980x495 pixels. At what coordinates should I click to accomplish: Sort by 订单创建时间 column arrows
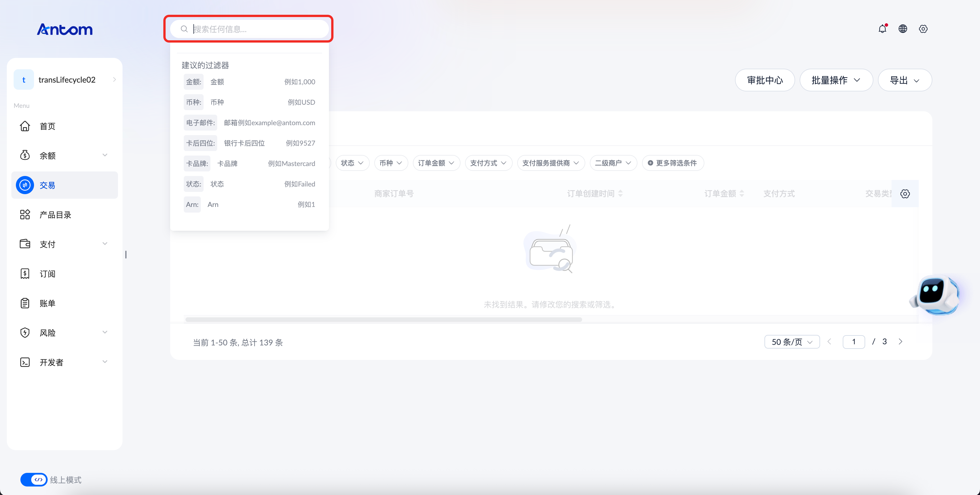[620, 194]
